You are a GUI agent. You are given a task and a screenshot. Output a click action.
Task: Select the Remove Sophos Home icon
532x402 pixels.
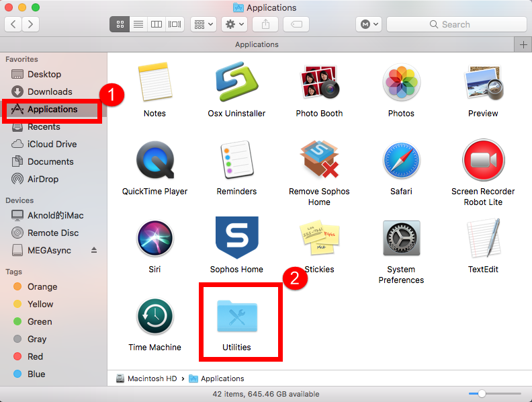(x=319, y=161)
